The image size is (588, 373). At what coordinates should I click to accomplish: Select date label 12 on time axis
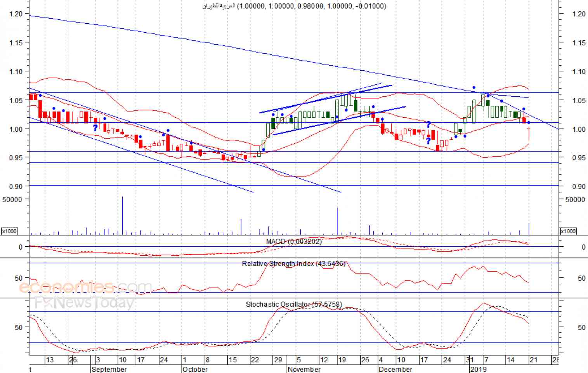[324, 360]
